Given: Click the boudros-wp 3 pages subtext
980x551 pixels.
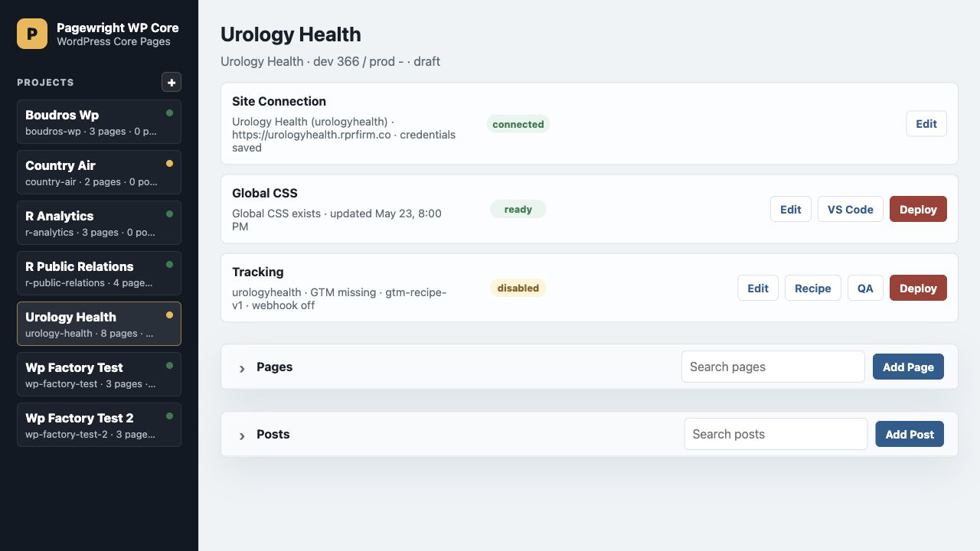Looking at the screenshot, I should [91, 131].
